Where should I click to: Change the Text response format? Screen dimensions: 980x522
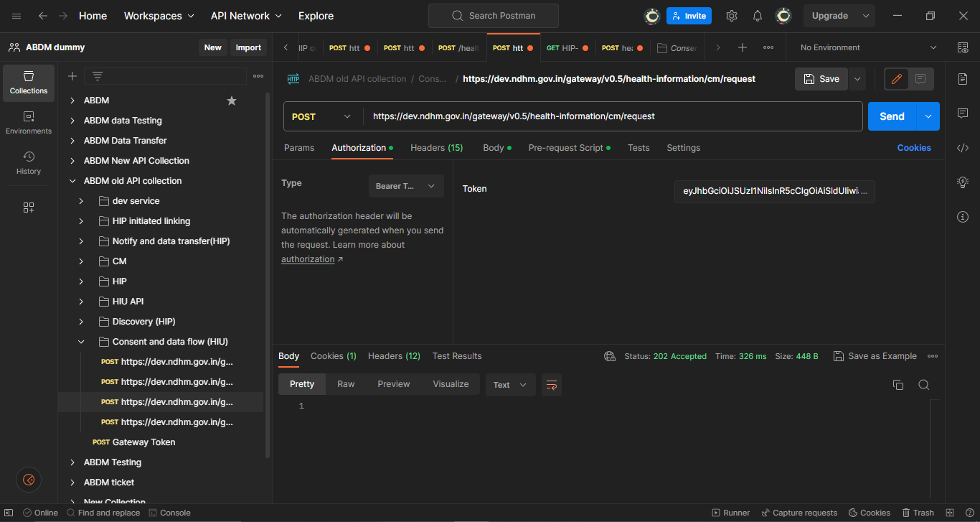[x=510, y=385]
